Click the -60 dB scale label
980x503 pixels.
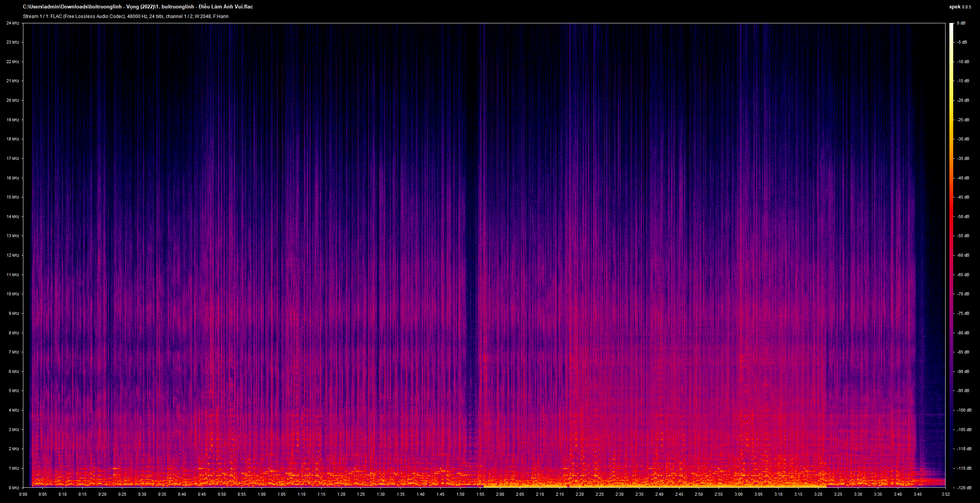[963, 255]
